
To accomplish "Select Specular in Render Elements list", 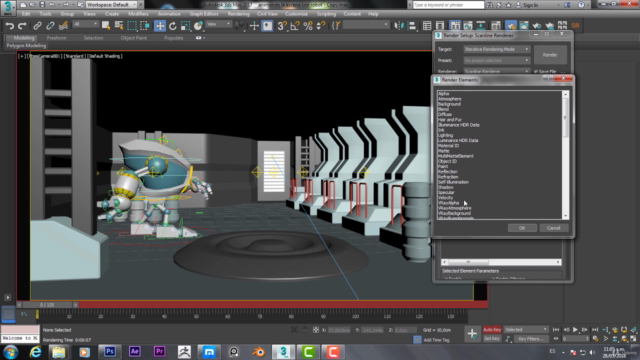I will [x=446, y=192].
